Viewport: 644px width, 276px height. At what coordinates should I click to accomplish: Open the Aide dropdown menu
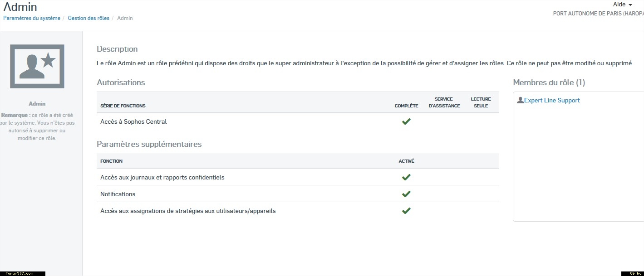pyautogui.click(x=622, y=4)
